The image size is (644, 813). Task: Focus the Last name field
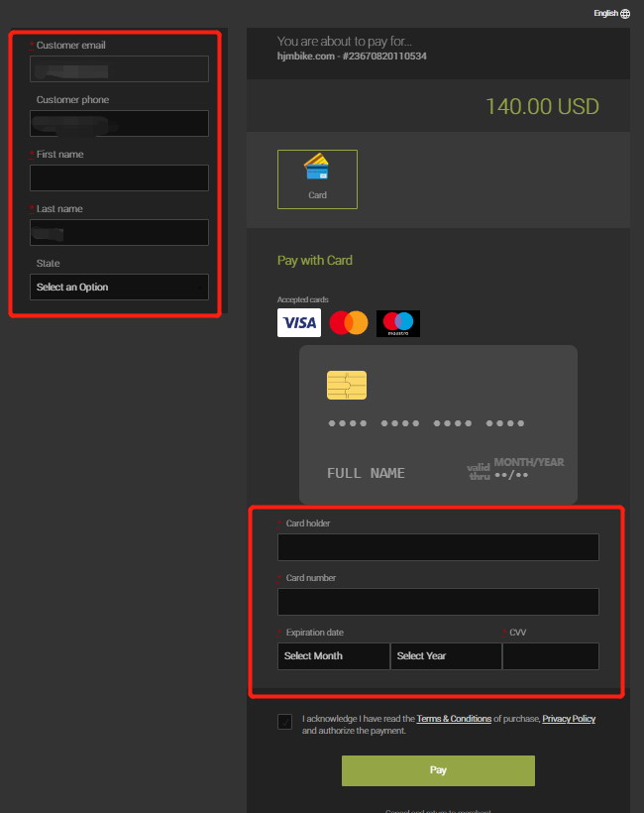pyautogui.click(x=119, y=232)
